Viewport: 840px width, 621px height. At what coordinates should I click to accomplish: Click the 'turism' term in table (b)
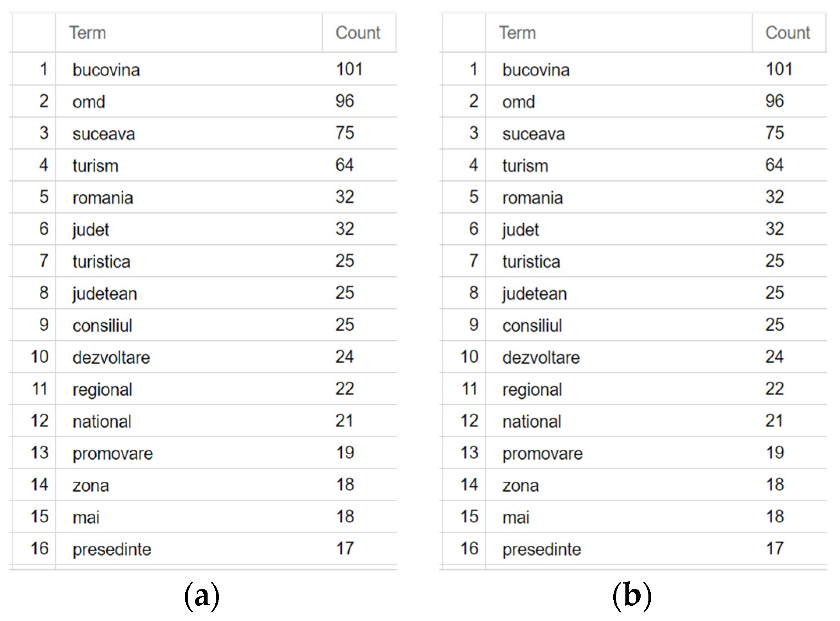(x=525, y=166)
